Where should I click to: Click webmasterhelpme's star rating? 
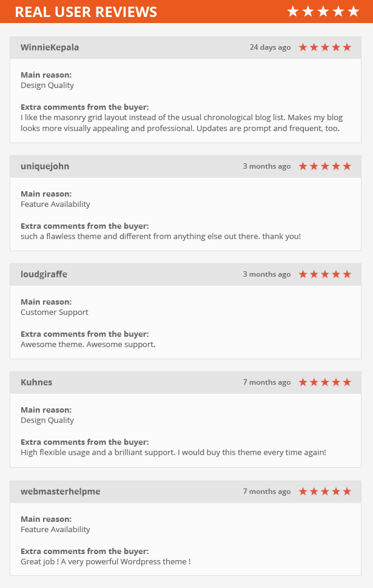click(x=325, y=492)
